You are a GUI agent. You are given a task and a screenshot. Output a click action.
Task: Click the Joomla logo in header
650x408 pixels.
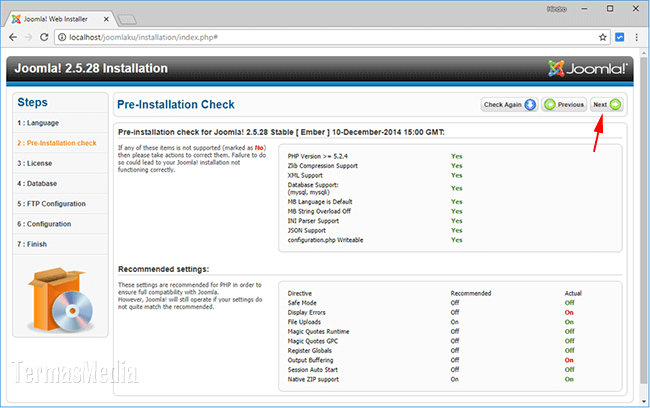tap(587, 68)
